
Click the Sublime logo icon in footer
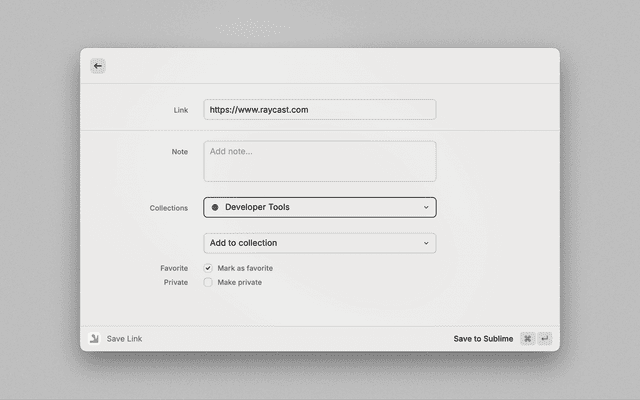tap(94, 339)
